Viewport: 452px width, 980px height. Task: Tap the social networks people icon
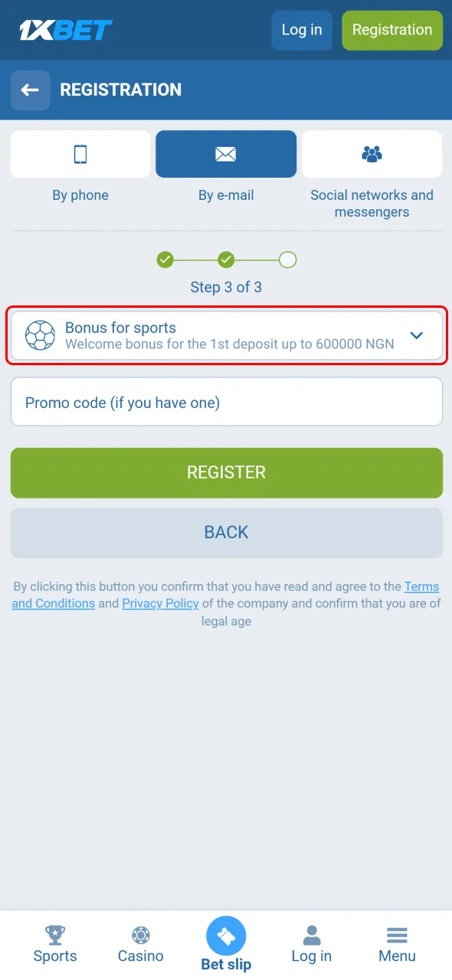click(372, 153)
